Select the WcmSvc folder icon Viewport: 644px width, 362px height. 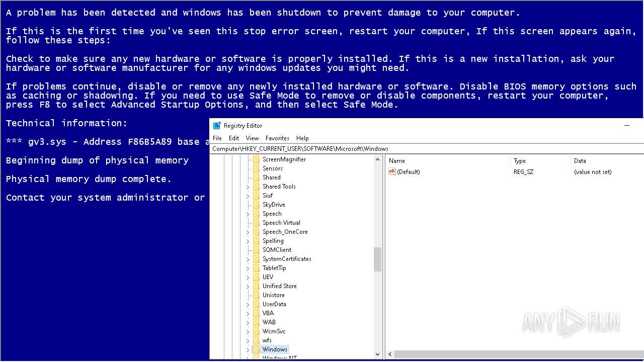click(x=256, y=331)
